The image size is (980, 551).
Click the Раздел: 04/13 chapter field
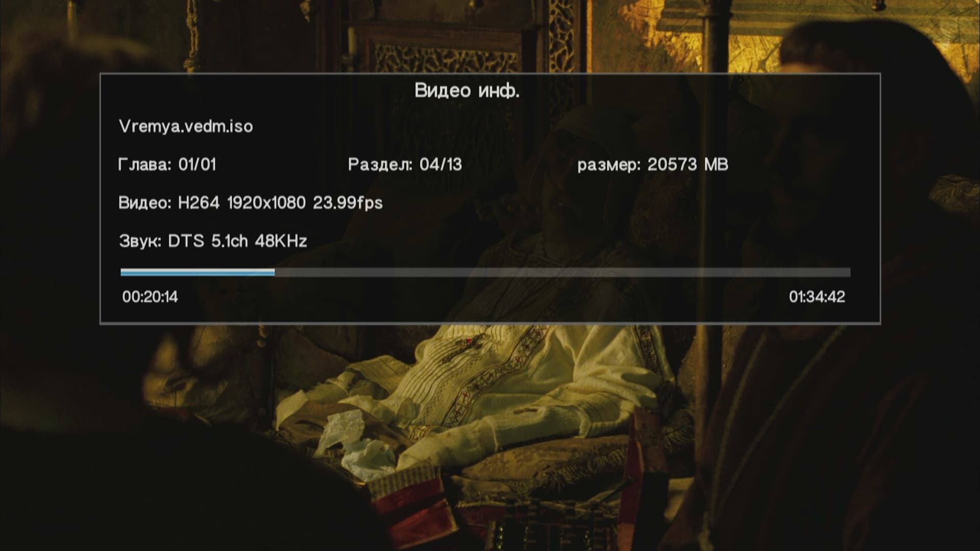pyautogui.click(x=405, y=165)
